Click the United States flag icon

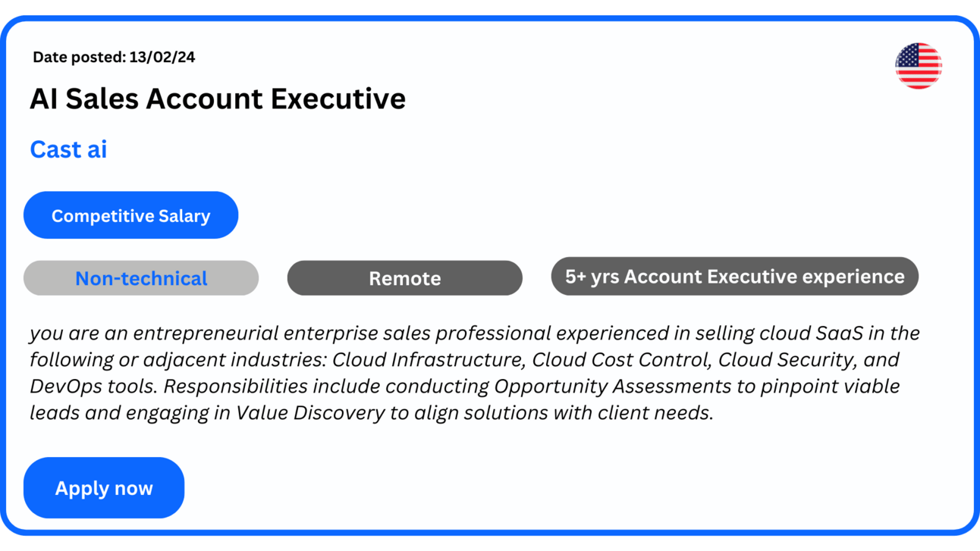[x=919, y=66]
